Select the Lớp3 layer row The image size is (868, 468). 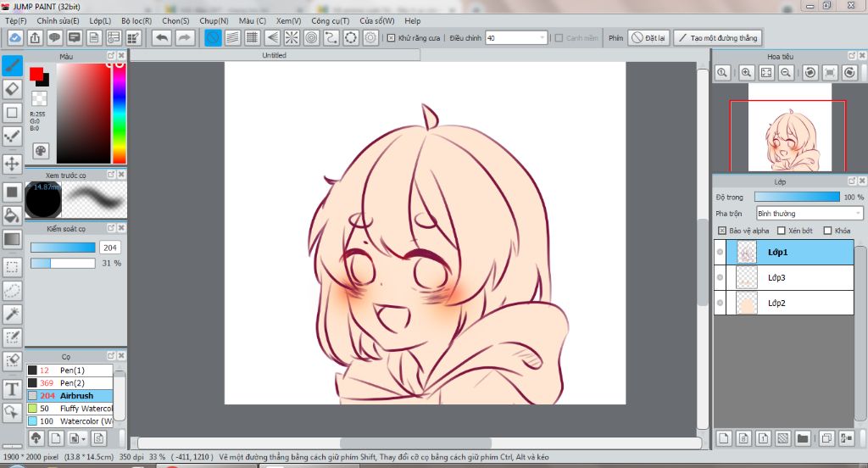click(x=790, y=277)
